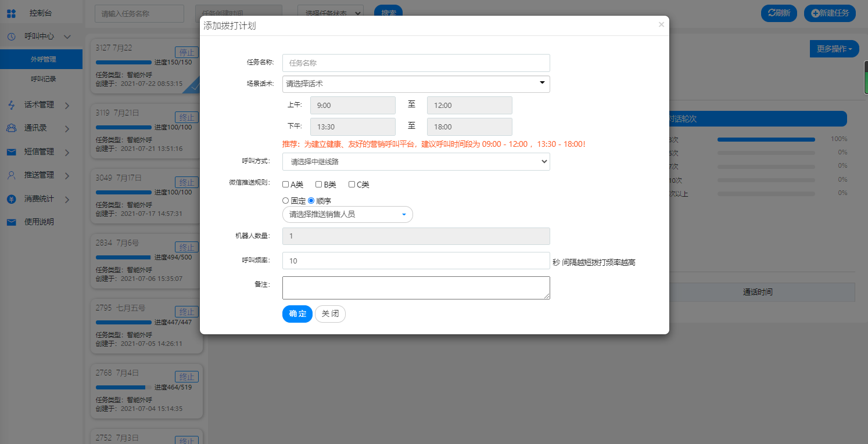Click the 消费统计 yen icon
Viewport: 868px width, 444px height.
(11, 199)
